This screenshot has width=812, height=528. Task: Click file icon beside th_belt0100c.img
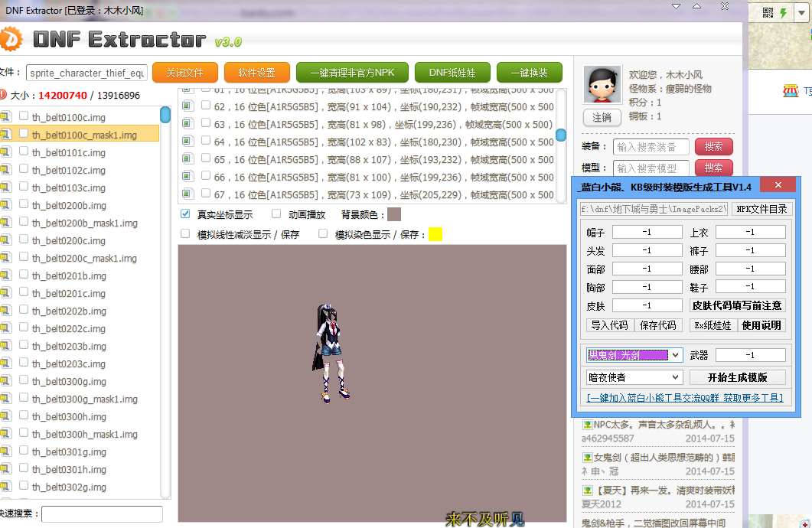tap(5, 117)
